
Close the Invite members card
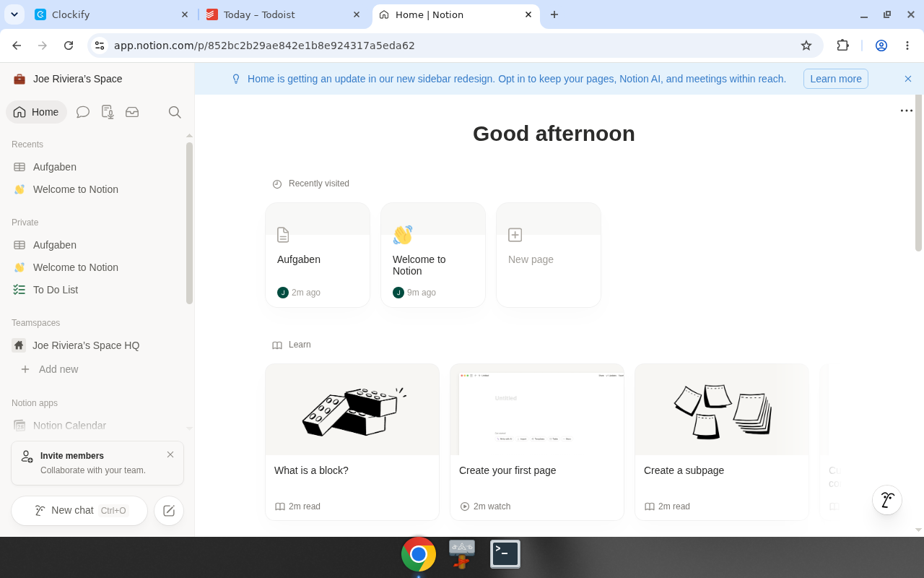click(170, 454)
